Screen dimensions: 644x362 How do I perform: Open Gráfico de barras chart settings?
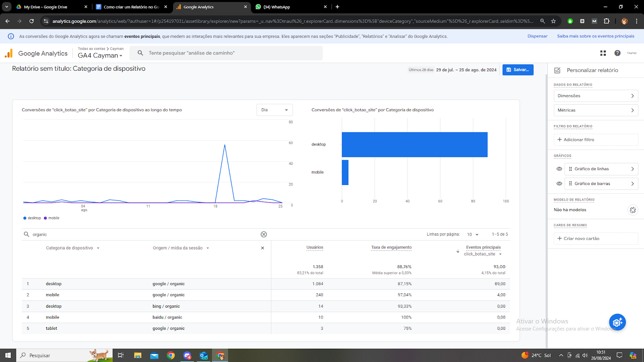601,183
